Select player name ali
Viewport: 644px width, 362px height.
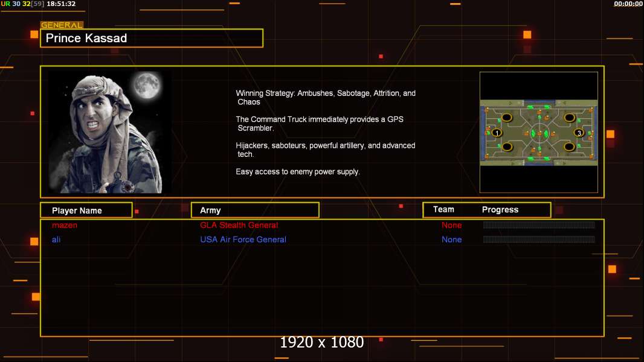(x=56, y=240)
